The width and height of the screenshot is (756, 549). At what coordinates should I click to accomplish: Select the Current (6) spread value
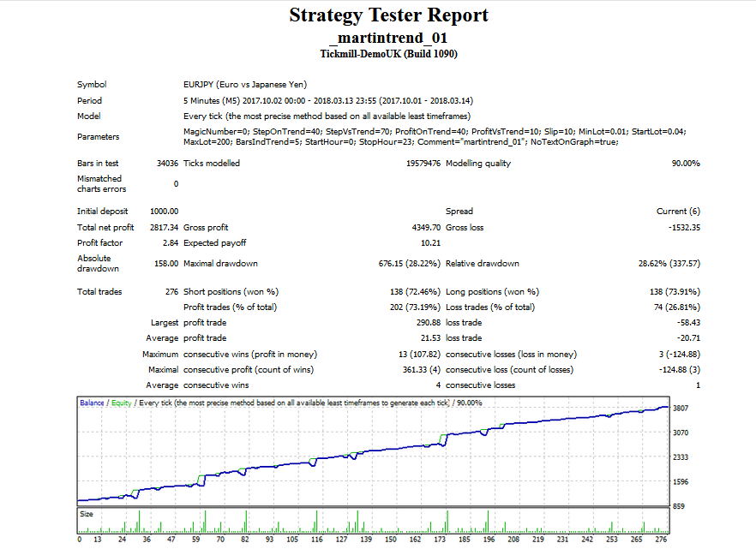[x=678, y=211]
